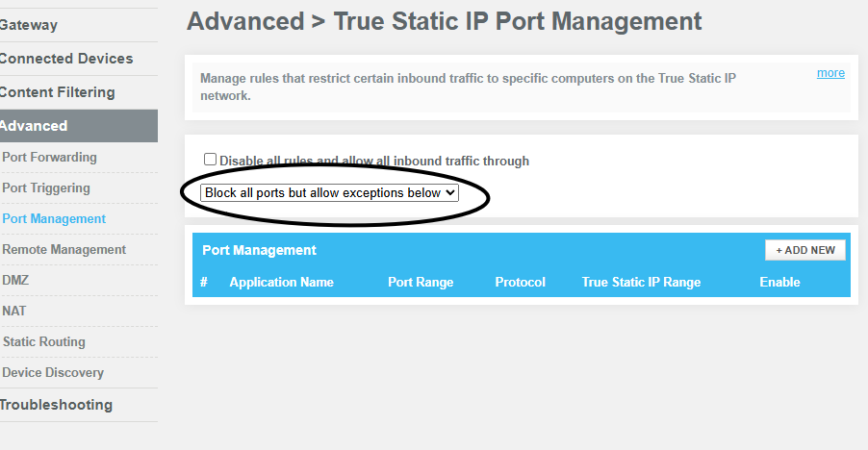This screenshot has height=450, width=868.
Task: Open Content Filtering in sidebar
Action: 57,92
